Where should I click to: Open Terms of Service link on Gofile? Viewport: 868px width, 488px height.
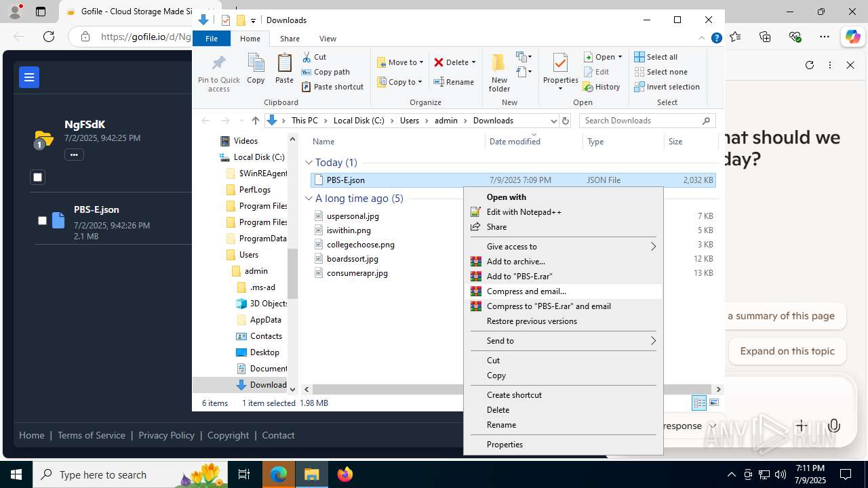click(92, 435)
